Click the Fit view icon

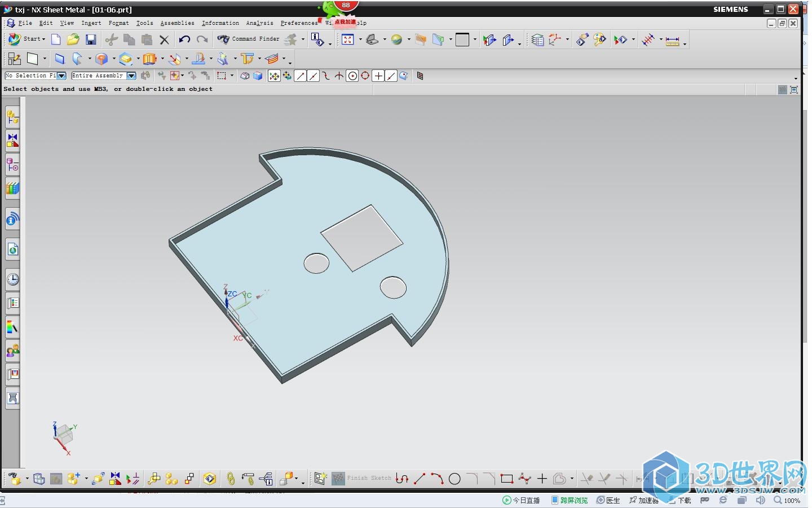point(348,40)
